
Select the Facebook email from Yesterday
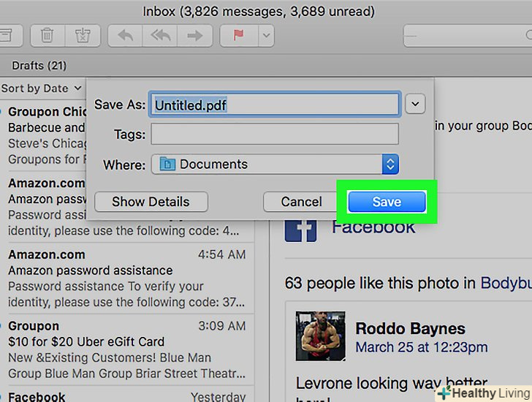click(x=127, y=395)
